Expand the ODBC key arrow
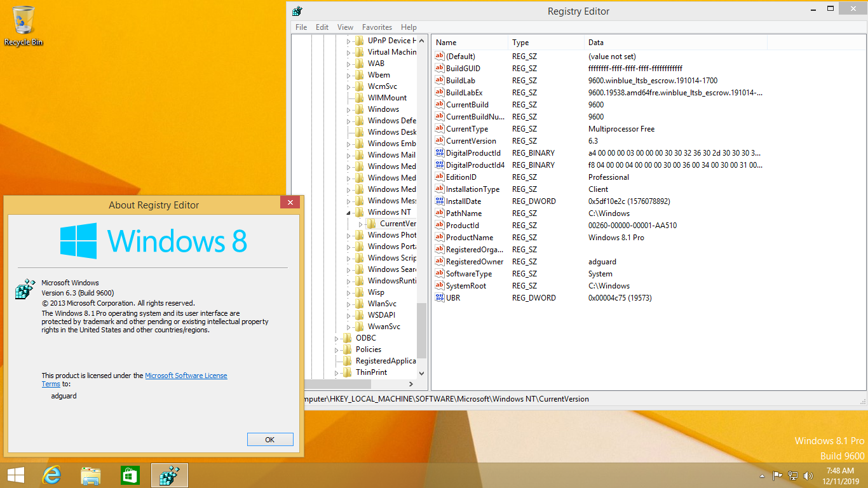The height and width of the screenshot is (488, 868). click(x=337, y=339)
